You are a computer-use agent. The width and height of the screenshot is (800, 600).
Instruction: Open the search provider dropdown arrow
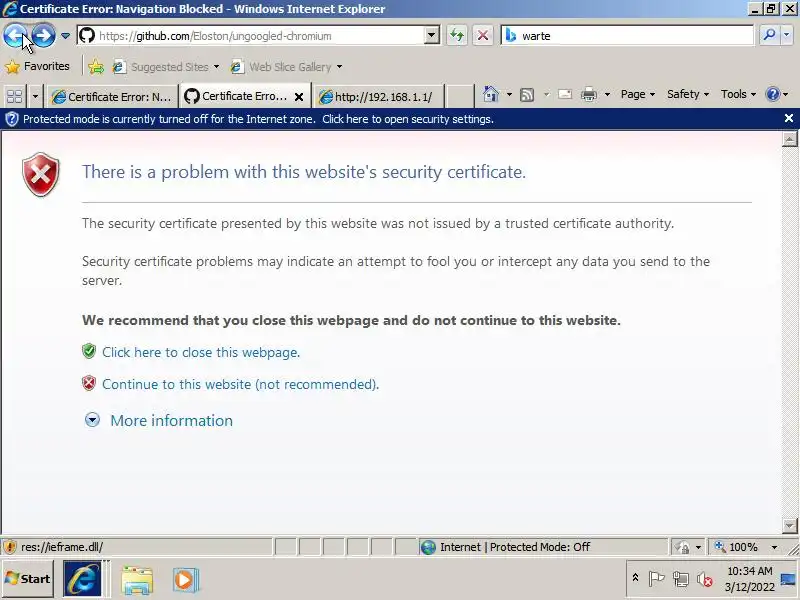tap(787, 35)
